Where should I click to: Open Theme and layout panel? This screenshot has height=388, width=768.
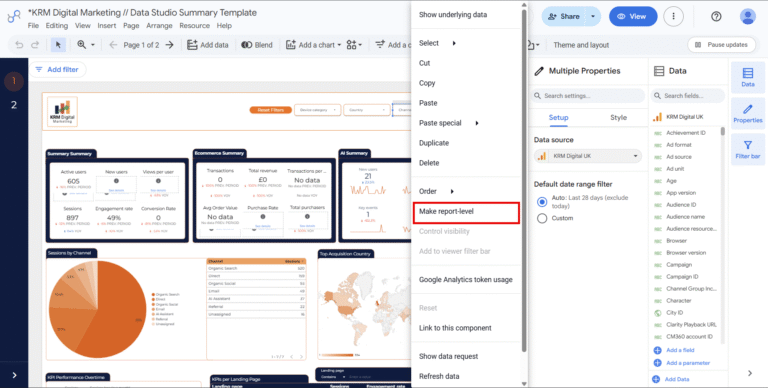[581, 45]
